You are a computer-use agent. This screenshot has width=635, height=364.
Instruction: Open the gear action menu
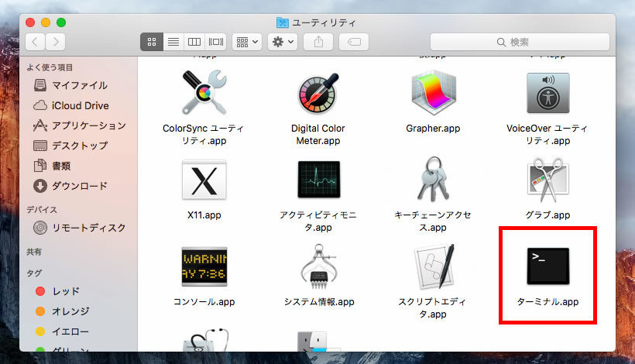[x=283, y=42]
